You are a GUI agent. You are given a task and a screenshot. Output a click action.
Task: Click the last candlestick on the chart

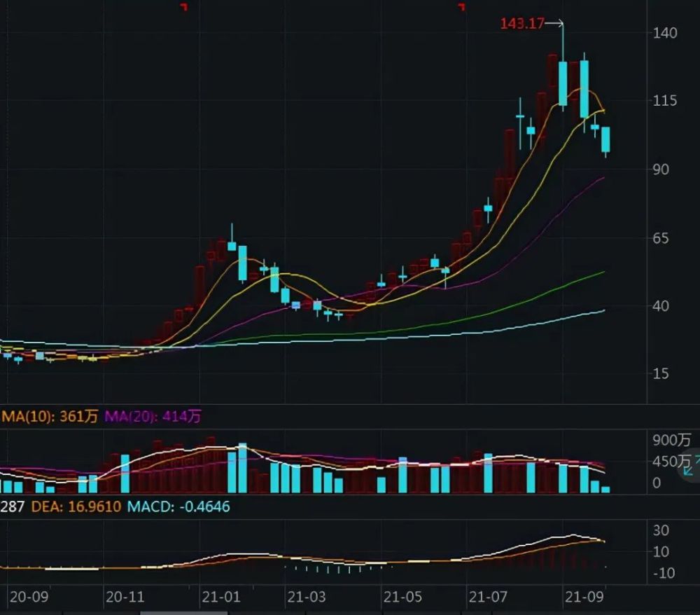tap(605, 141)
